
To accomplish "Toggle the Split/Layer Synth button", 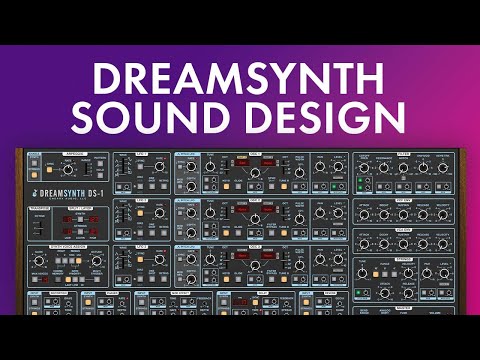I will tap(80, 219).
